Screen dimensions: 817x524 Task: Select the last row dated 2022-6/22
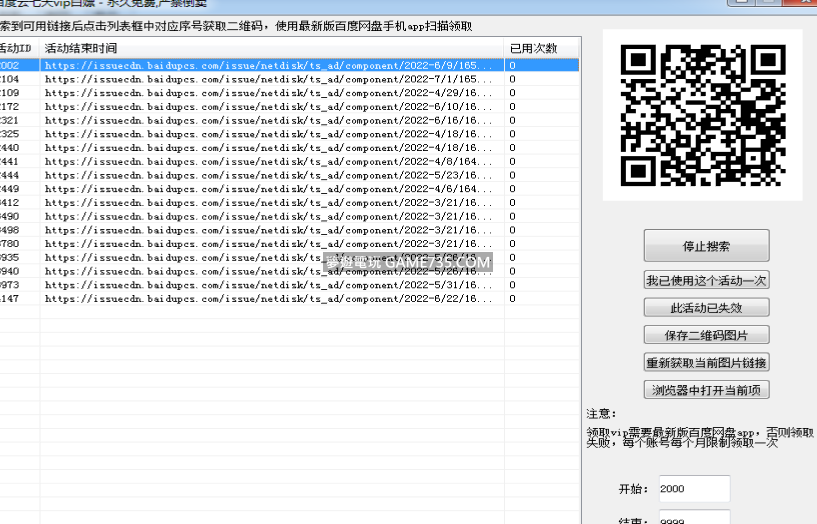(268, 298)
